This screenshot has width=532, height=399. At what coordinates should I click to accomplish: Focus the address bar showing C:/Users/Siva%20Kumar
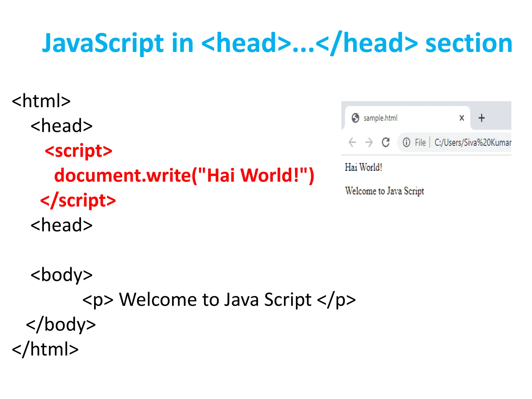[455, 142]
